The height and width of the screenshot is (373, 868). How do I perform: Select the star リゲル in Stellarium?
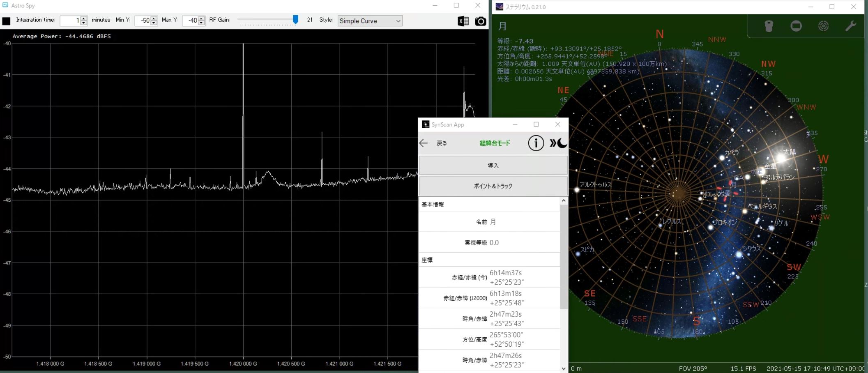pos(771,228)
